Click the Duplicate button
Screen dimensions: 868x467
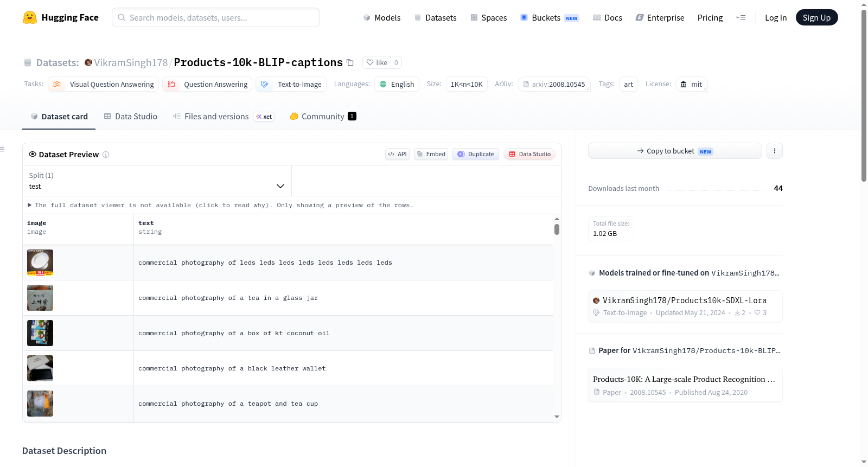point(476,154)
